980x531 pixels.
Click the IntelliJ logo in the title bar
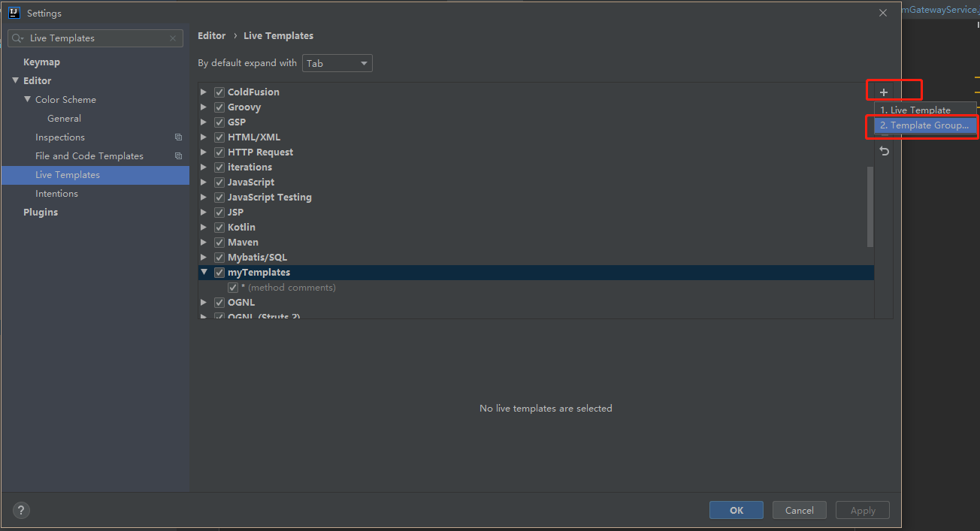click(14, 13)
